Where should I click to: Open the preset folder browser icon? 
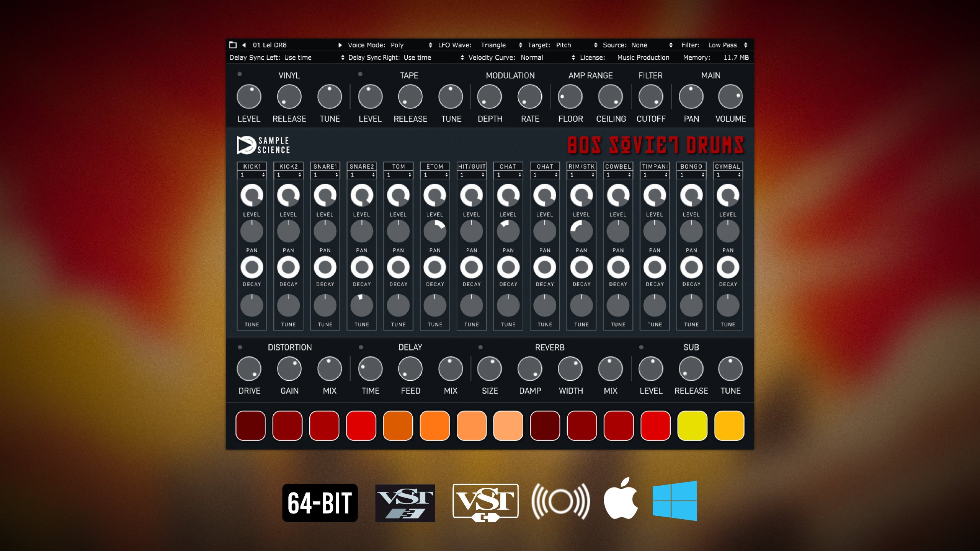[x=233, y=45]
